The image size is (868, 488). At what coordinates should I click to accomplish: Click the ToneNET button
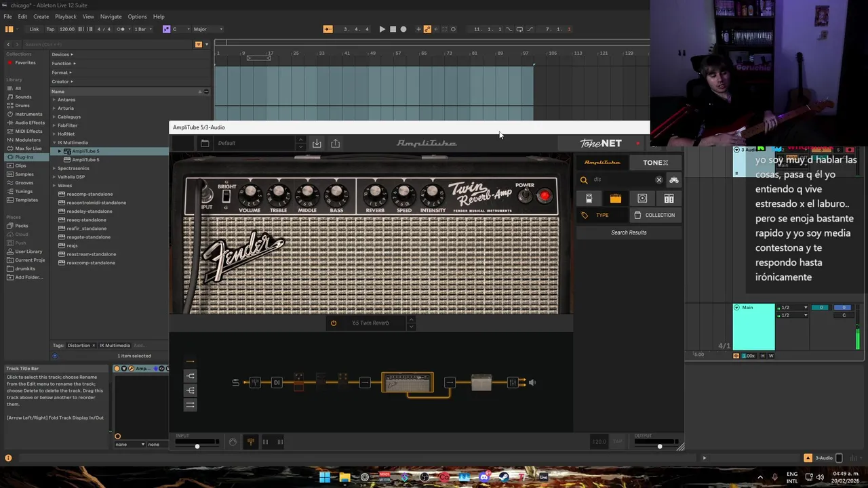coord(601,143)
